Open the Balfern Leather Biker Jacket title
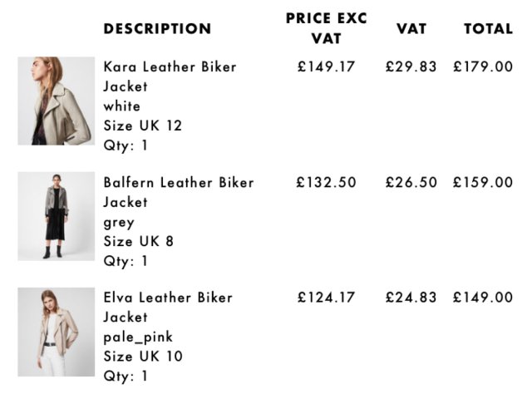 pyautogui.click(x=178, y=191)
